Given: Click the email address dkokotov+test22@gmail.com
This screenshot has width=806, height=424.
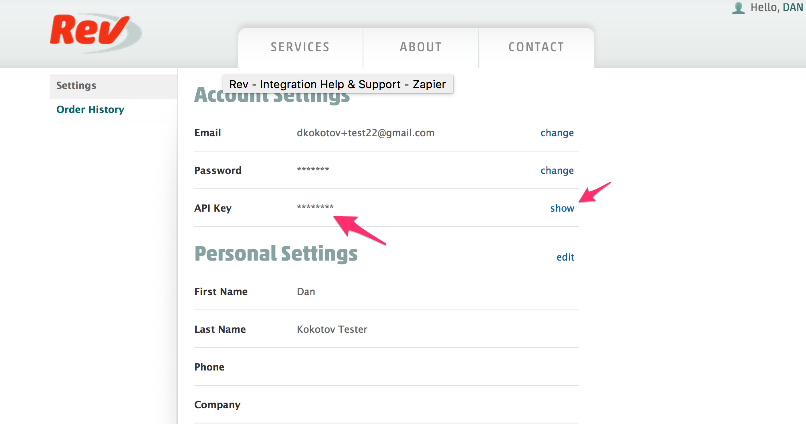Looking at the screenshot, I should (365, 133).
